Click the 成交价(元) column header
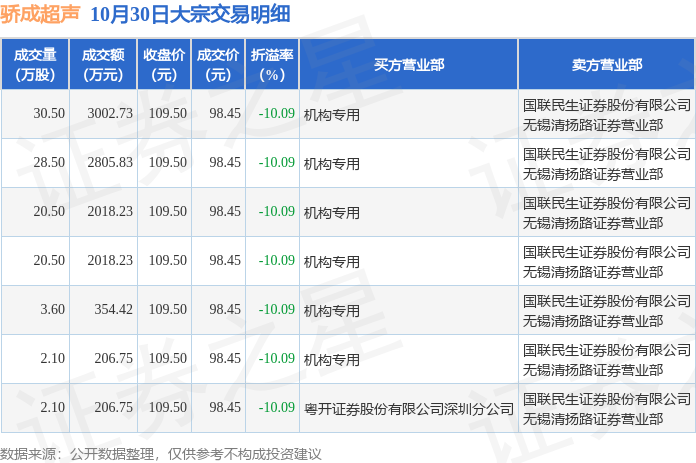The height and width of the screenshot is (463, 696). coord(218,65)
